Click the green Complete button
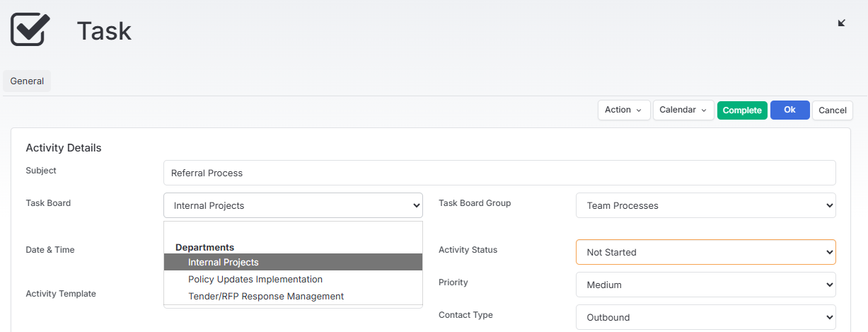Screen dimensions: 868x332 click(742, 110)
